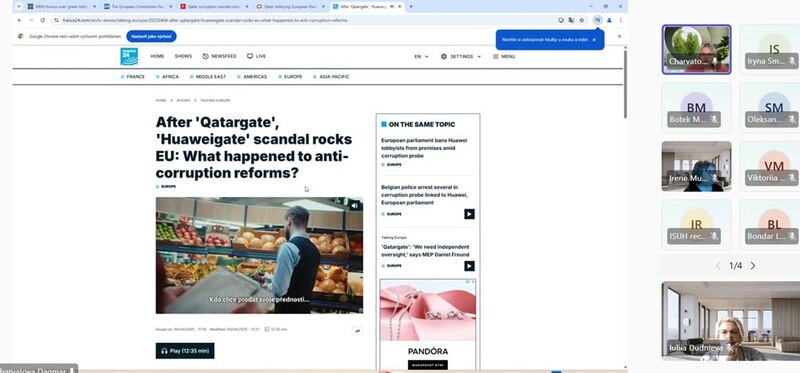Go to the MIDDLE EAST region section

click(208, 77)
